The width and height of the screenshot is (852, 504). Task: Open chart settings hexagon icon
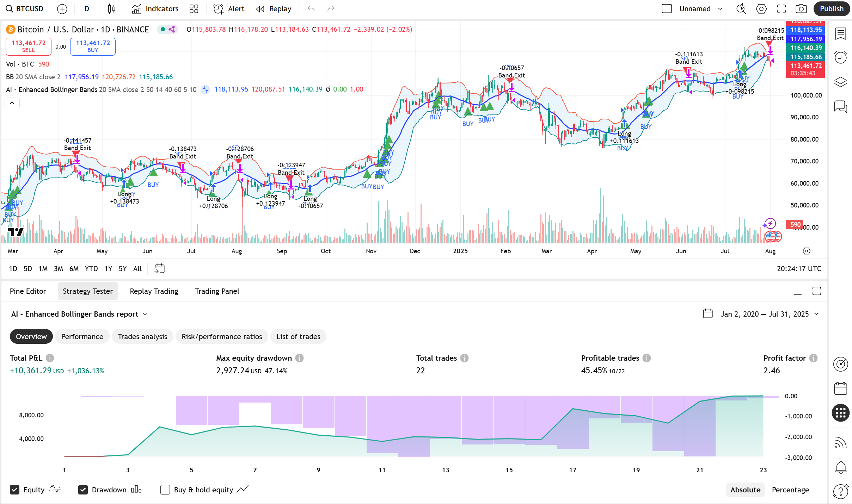[761, 9]
